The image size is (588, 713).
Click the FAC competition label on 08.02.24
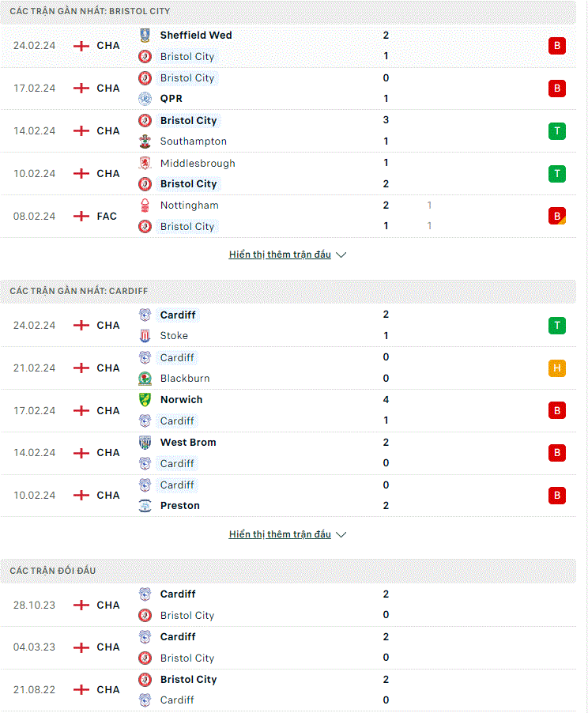click(x=107, y=217)
